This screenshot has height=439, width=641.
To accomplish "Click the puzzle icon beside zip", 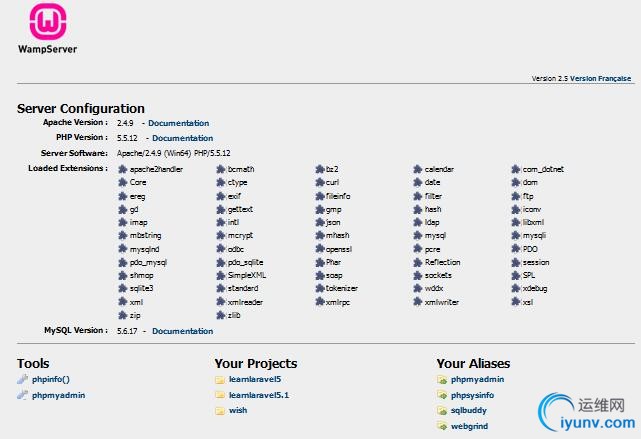I will pos(123,315).
